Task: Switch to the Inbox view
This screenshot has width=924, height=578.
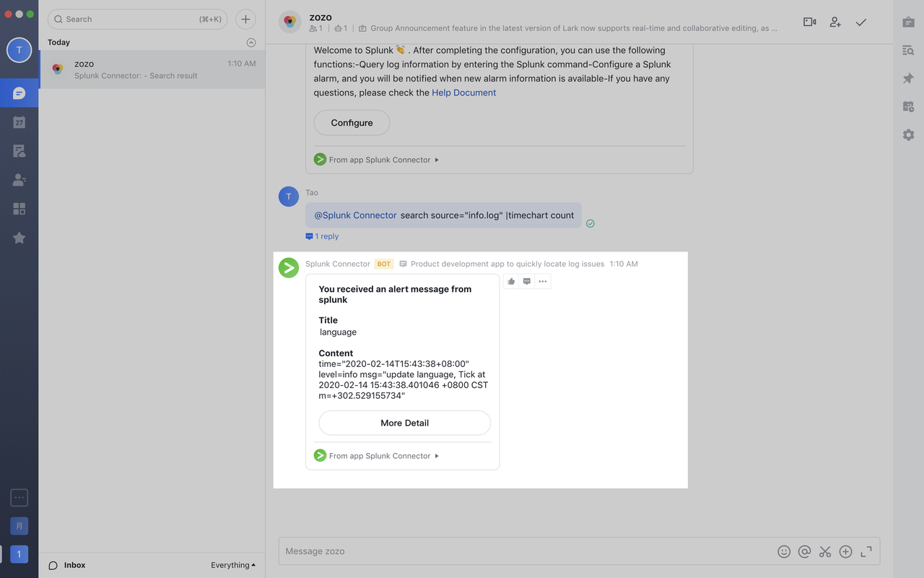Action: (x=74, y=565)
